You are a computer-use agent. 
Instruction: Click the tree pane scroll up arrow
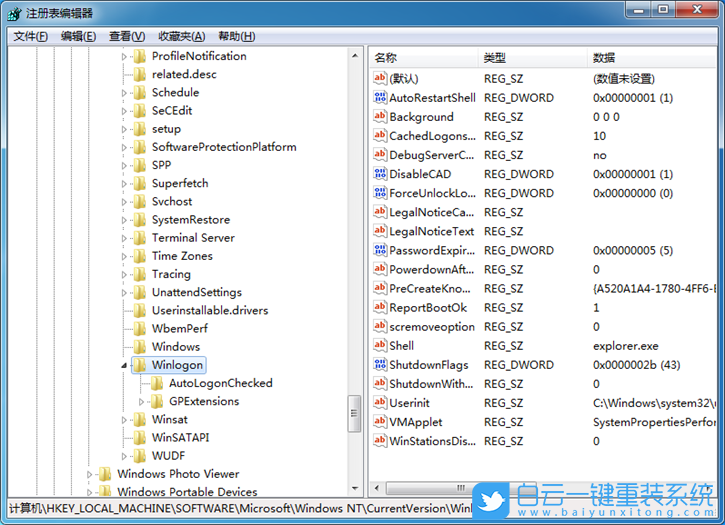(x=355, y=56)
